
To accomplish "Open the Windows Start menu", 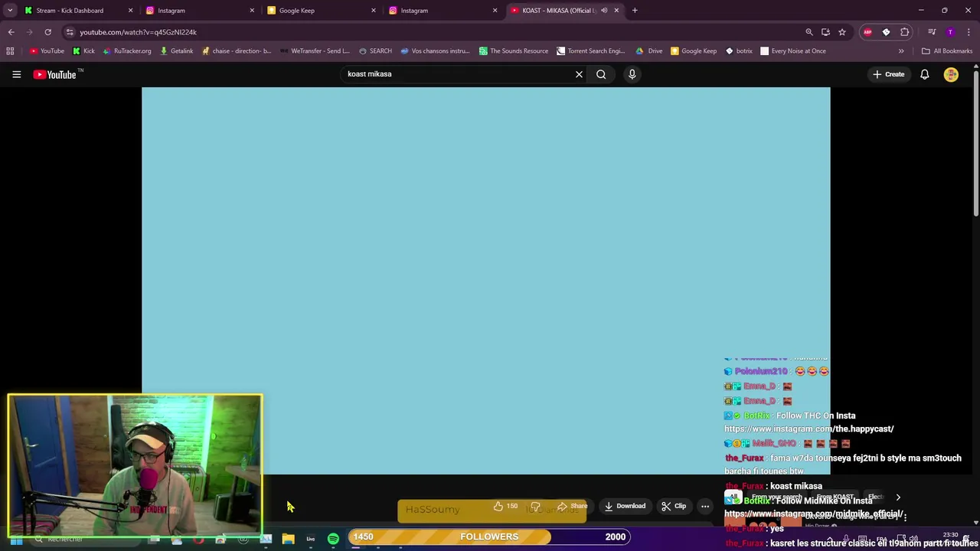I will [16, 540].
